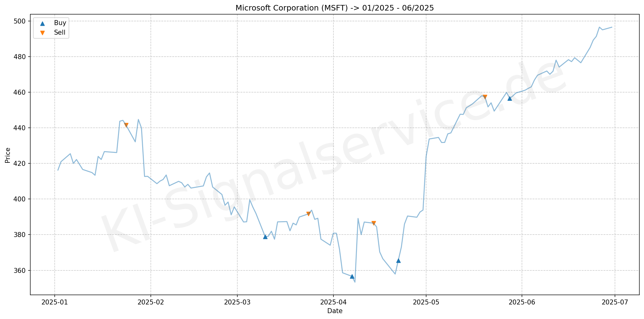Select the sell marker near 441 in January

tap(126, 125)
